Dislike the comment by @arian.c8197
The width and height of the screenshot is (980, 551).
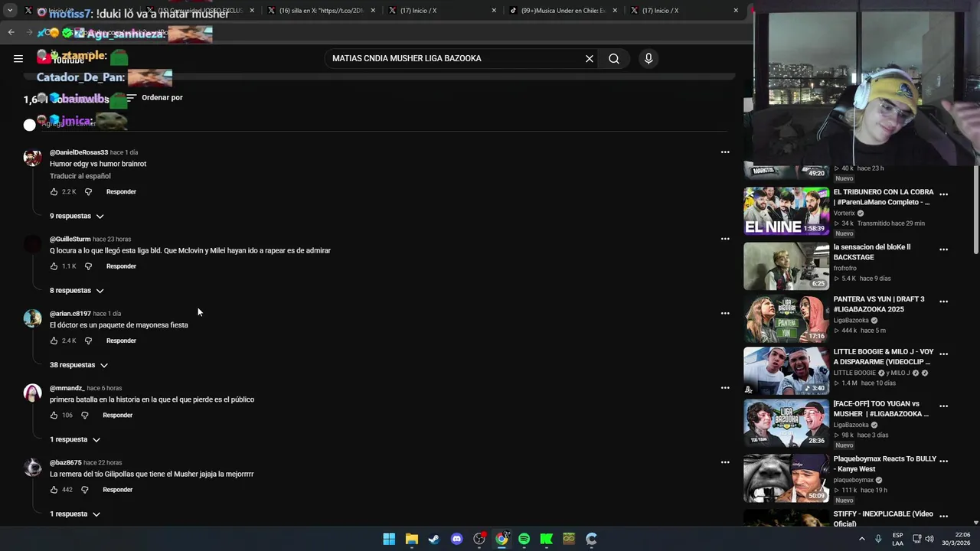point(88,341)
